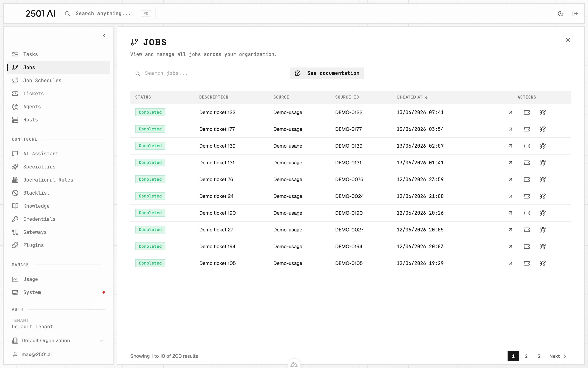This screenshot has width=588, height=368.
Task: View ticket icon for DEMO-0194
Action: pyautogui.click(x=527, y=247)
